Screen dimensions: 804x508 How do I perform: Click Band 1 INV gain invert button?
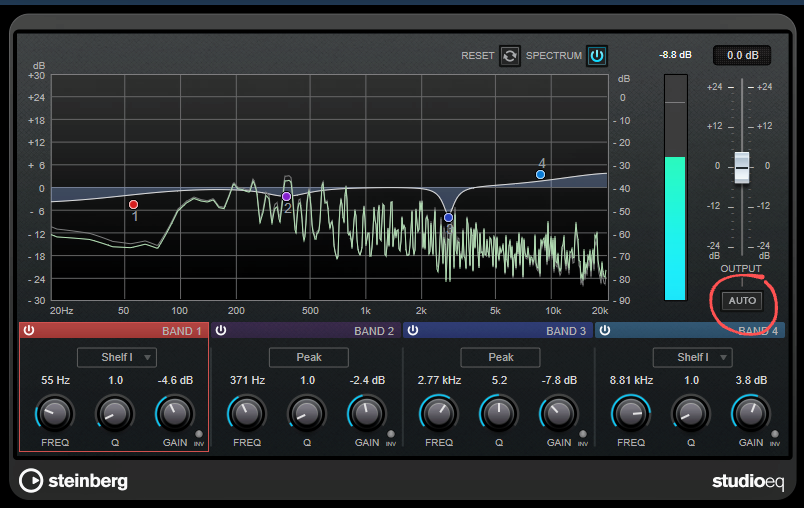(x=198, y=434)
